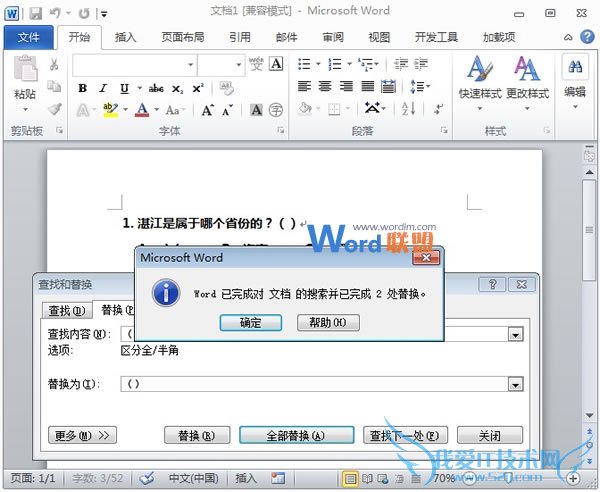Toggle Align Text Left
The width and height of the screenshot is (600, 492).
pos(304,86)
